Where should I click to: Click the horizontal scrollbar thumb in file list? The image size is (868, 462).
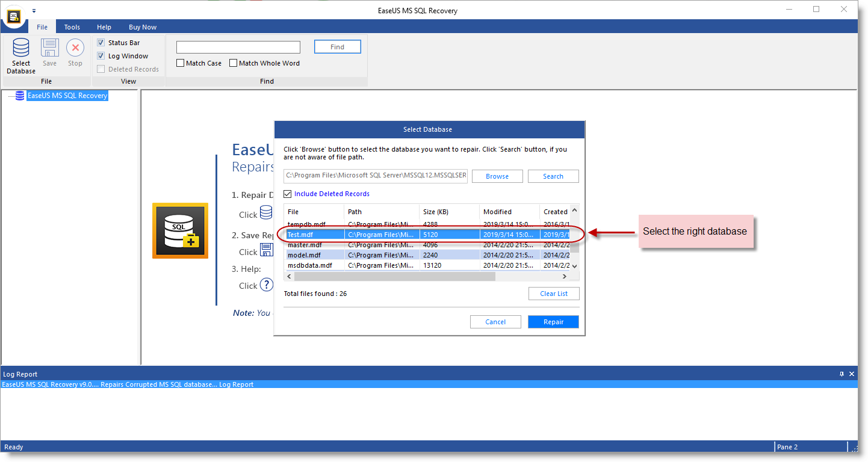pos(394,277)
